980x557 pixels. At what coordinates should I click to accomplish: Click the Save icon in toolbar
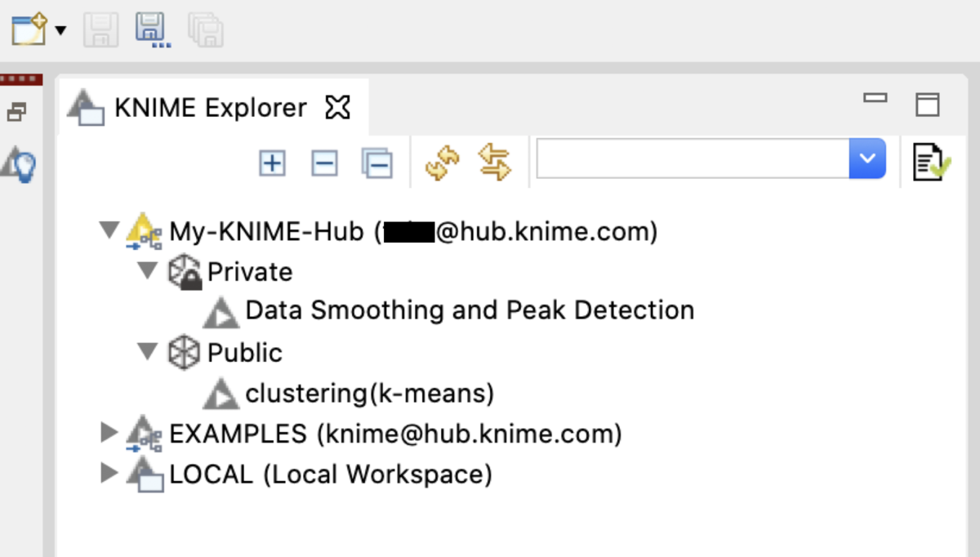tap(103, 31)
